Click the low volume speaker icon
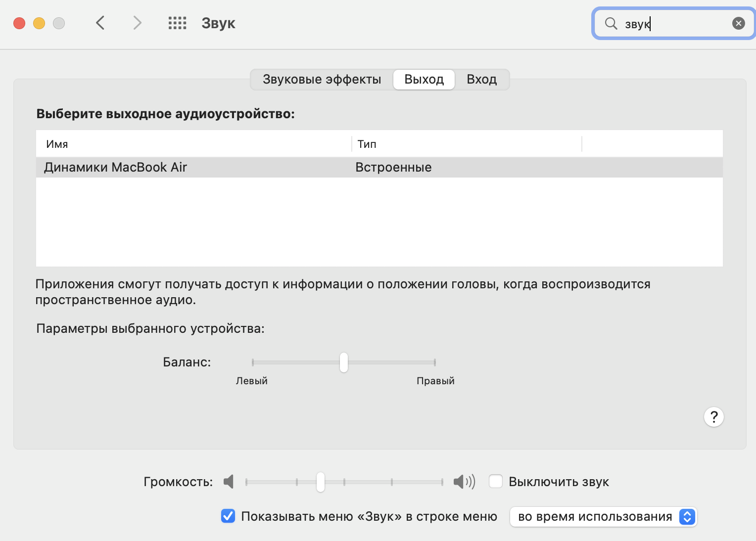The height and width of the screenshot is (541, 756). tap(229, 481)
